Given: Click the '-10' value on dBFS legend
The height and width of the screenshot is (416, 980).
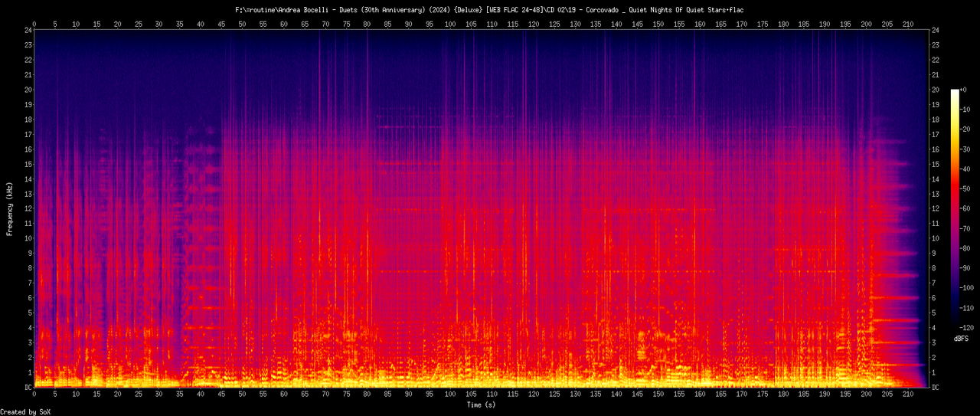Looking at the screenshot, I should pos(965,110).
